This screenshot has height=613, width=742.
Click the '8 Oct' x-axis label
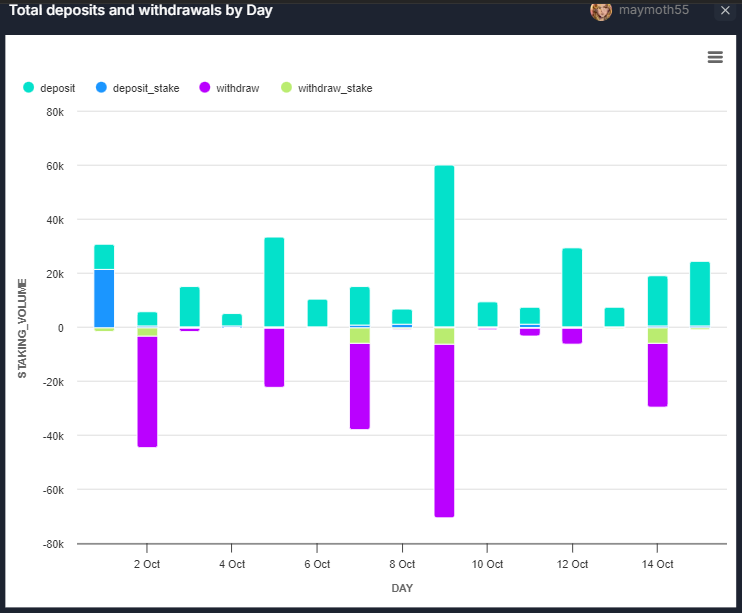click(402, 564)
